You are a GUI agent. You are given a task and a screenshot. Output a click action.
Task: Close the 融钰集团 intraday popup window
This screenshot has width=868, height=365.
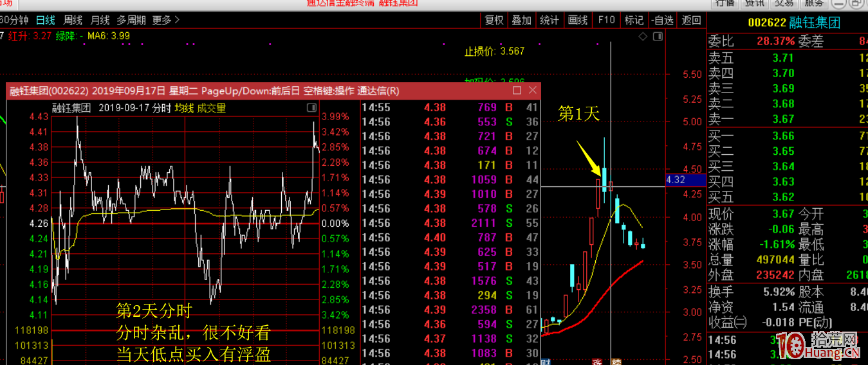532,91
